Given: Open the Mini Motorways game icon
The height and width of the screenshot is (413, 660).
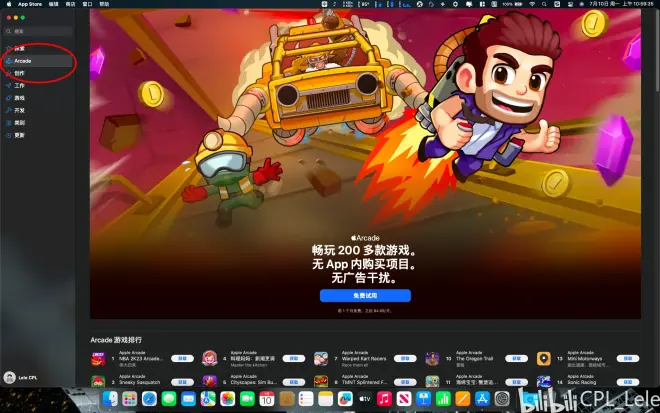Looking at the screenshot, I should (543, 358).
